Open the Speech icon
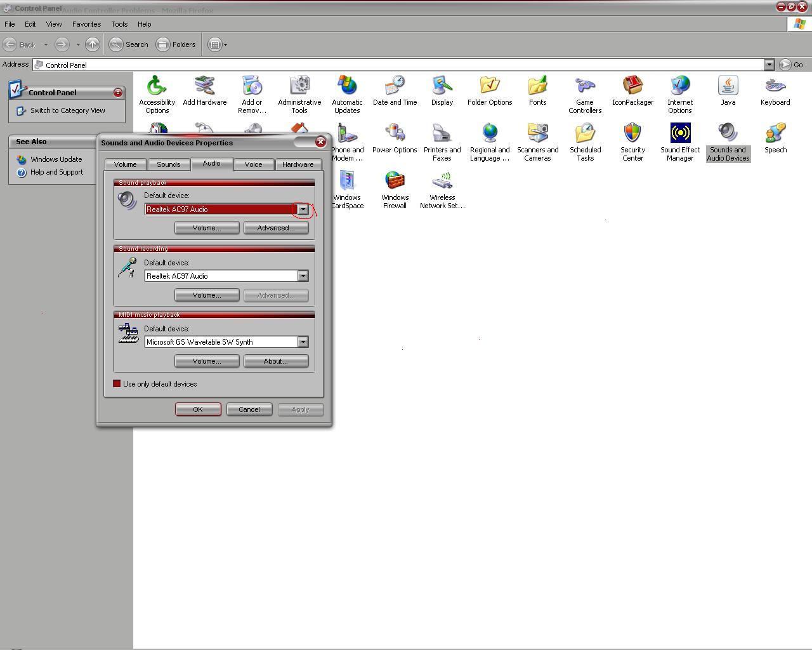This screenshot has height=650, width=812. coord(775,138)
